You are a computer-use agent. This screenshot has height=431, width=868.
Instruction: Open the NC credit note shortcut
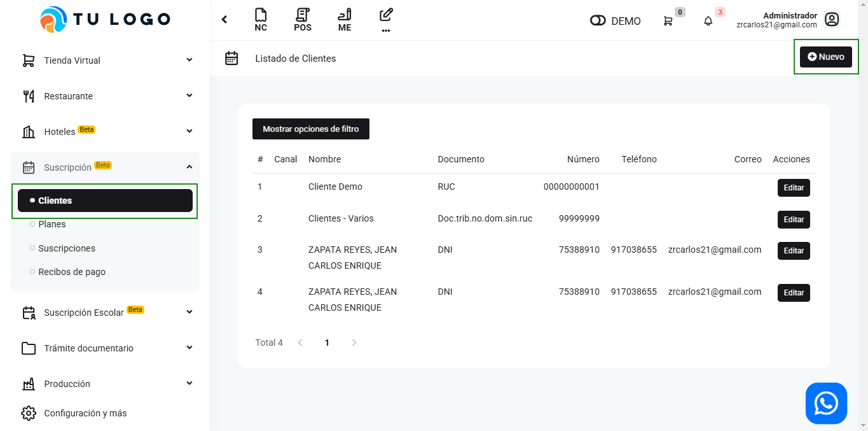261,20
